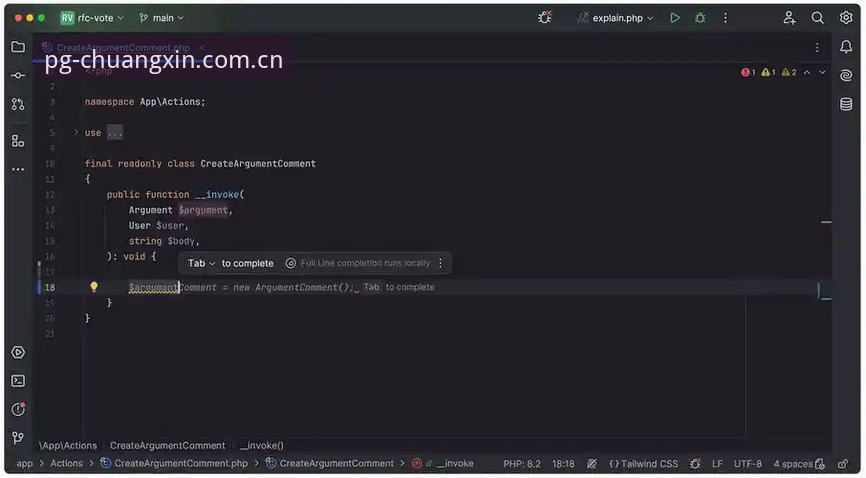Expand the folded use imports block
The image size is (866, 478).
(x=76, y=132)
